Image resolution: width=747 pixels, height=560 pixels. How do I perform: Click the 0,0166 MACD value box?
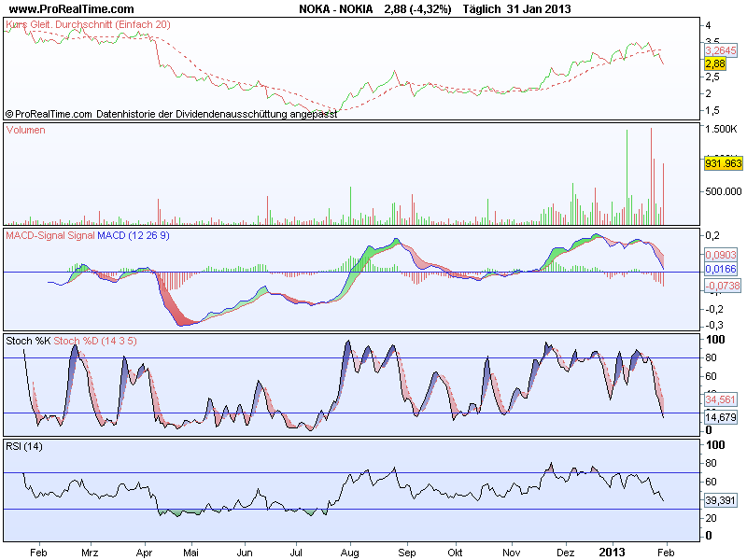tap(720, 269)
